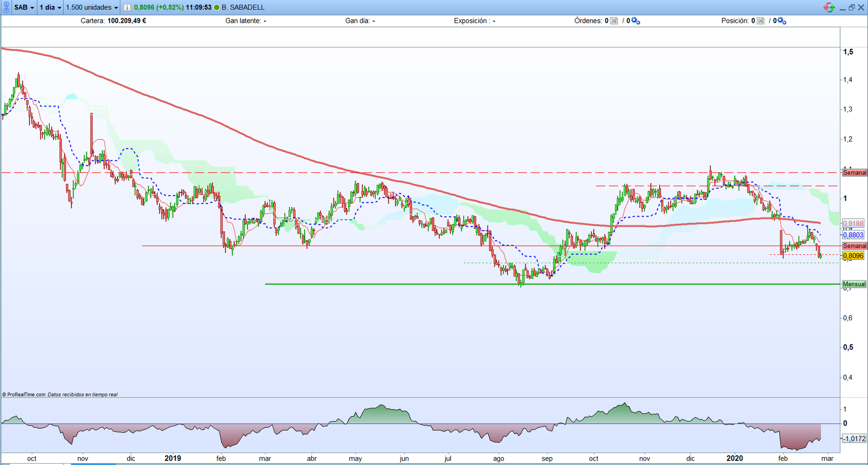Open the Órdenes settings gear icon
Screen dimensions: 868x465
635,21
